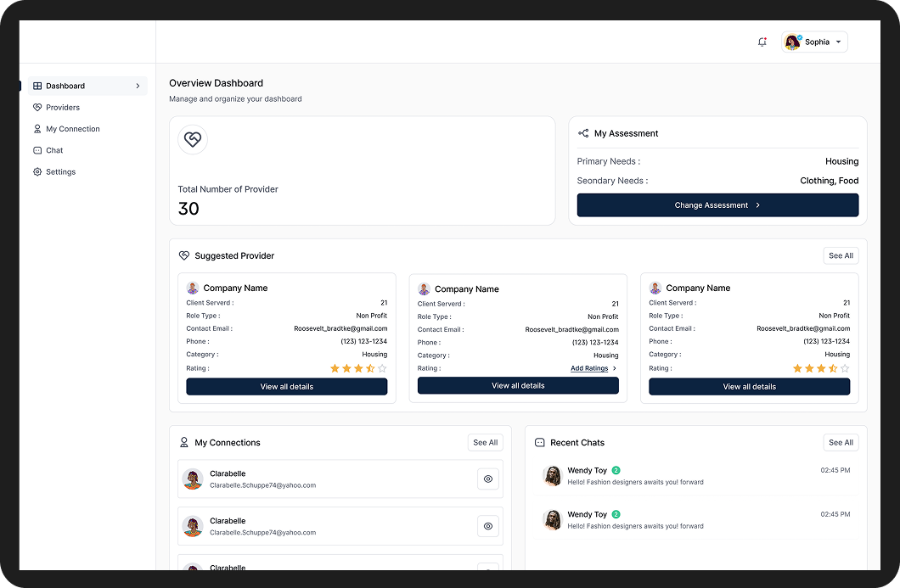Click the arrow on Change Assessment button
Screen dimensions: 900x588
point(757,205)
